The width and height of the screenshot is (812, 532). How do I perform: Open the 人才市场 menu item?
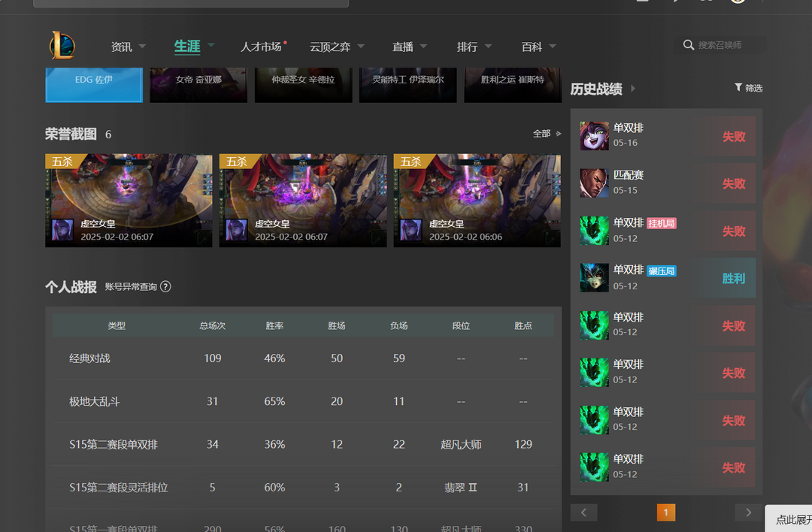[x=261, y=47]
